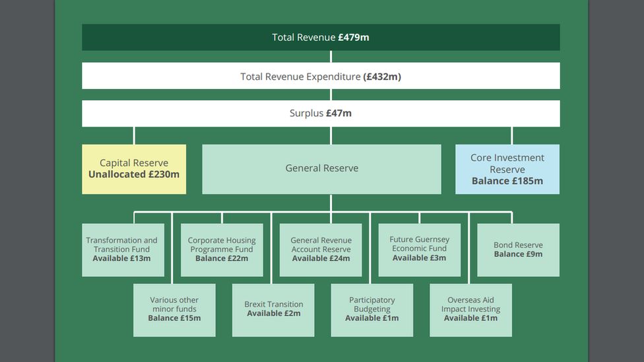Click the Overseas Aid Impact Investing box
Screen dimensions: 644x362
(470, 309)
